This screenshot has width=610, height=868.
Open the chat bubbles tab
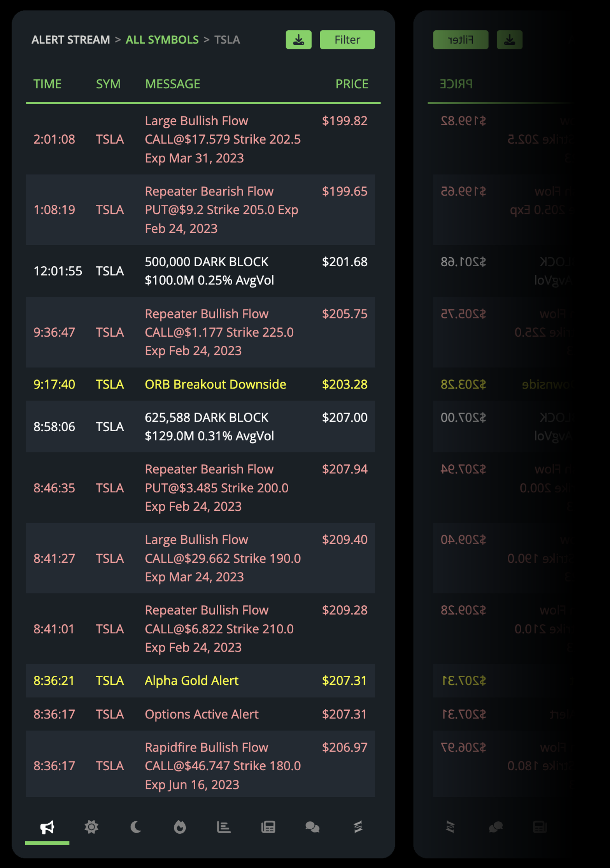pos(312,826)
